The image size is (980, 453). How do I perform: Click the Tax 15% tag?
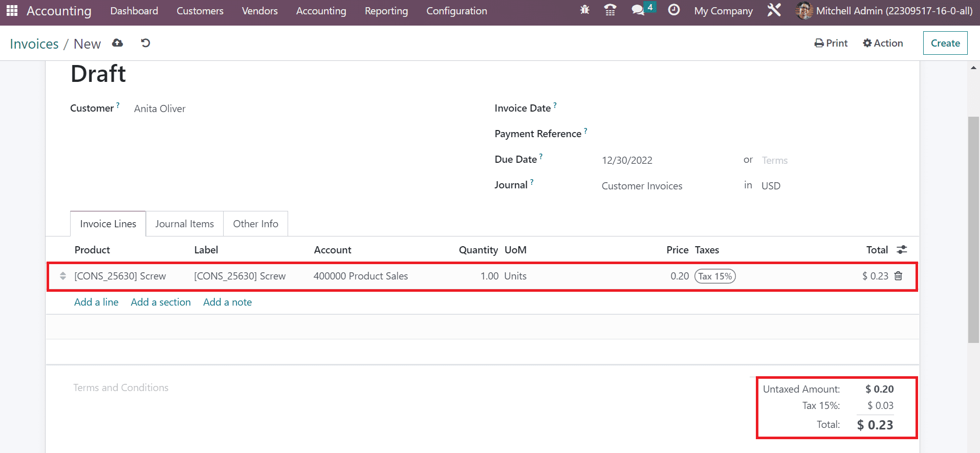[x=715, y=276]
